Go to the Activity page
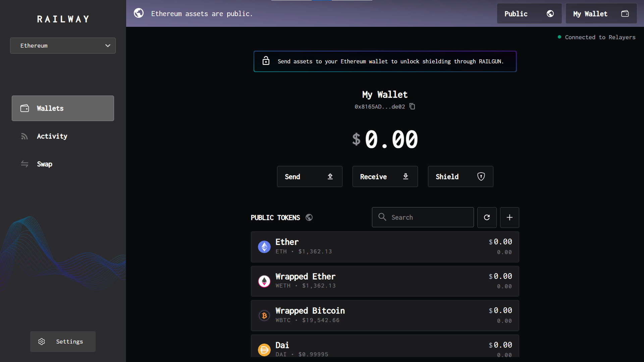The image size is (644, 362). (x=52, y=136)
